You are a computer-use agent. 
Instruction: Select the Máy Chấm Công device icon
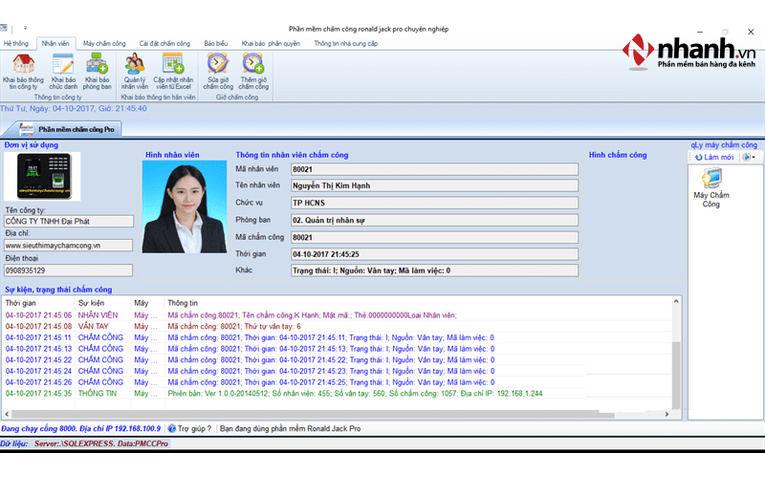pos(711,188)
